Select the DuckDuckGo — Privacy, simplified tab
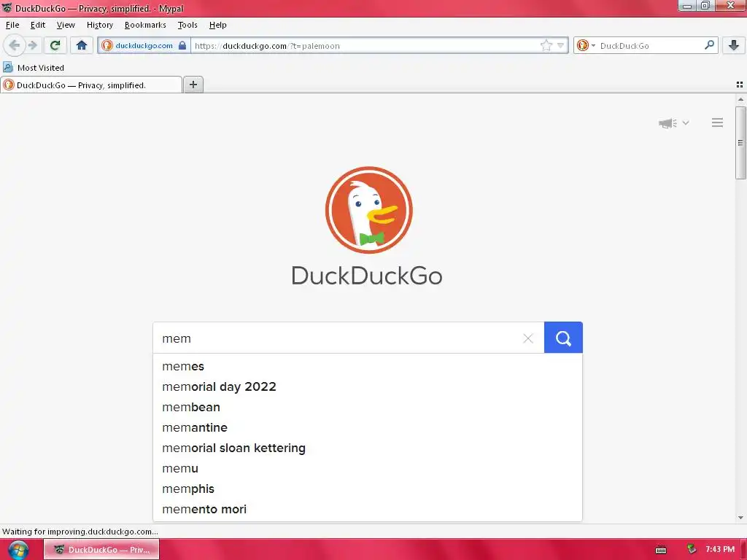 [x=91, y=85]
